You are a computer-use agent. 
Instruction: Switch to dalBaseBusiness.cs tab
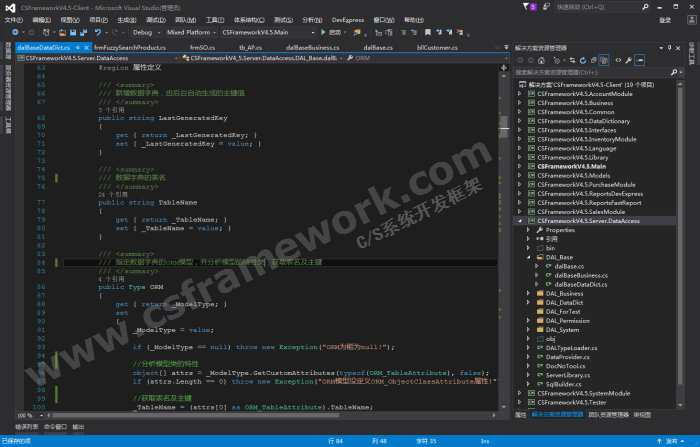(315, 47)
